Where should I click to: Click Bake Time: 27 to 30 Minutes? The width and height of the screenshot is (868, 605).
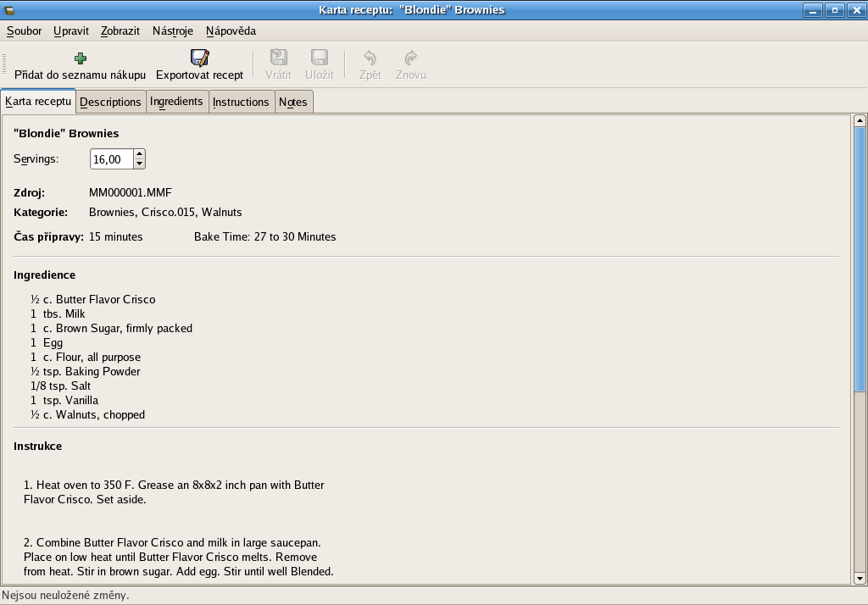point(264,237)
